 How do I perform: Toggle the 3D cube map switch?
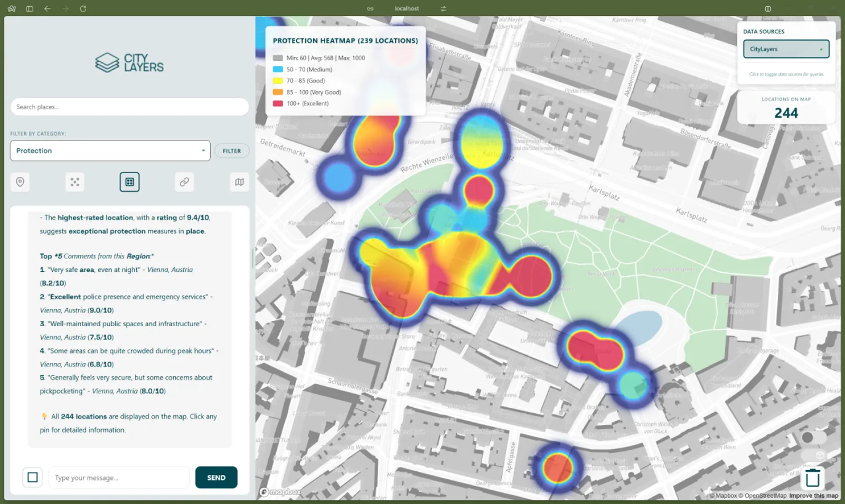click(x=813, y=455)
